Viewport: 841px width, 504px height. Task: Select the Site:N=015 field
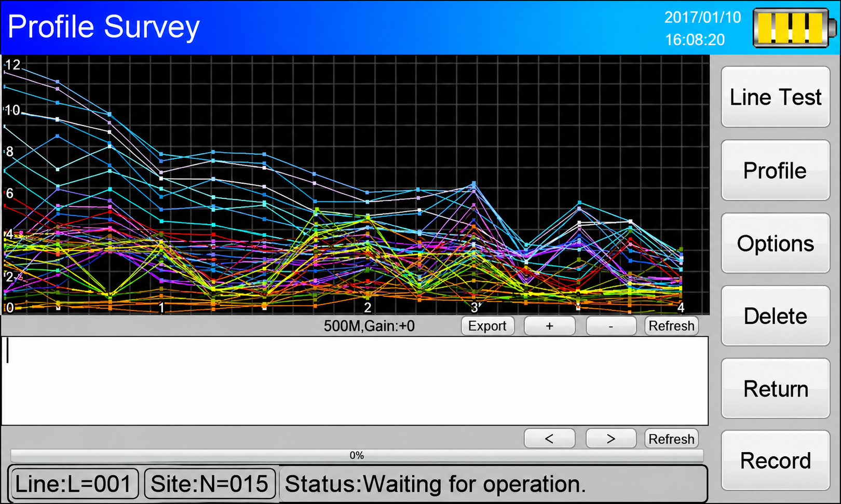[x=209, y=484]
